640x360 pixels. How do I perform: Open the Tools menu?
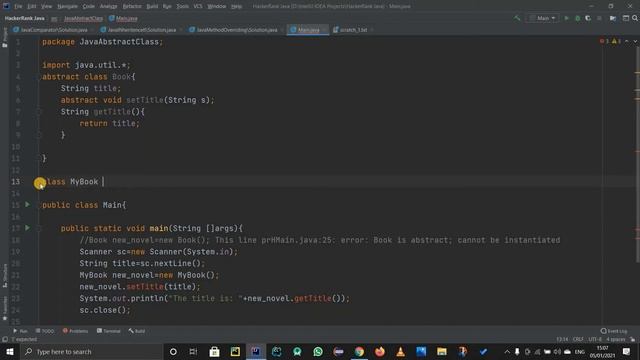point(182,6)
